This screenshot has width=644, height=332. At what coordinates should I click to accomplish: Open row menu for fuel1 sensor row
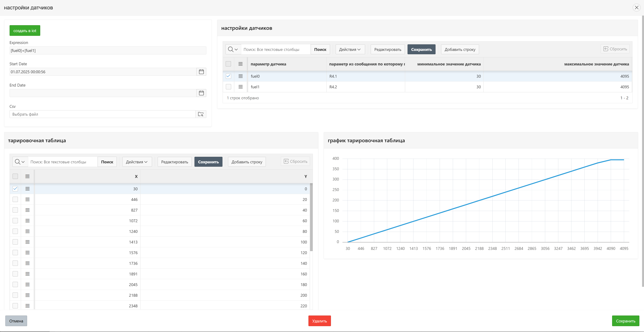[x=241, y=87]
